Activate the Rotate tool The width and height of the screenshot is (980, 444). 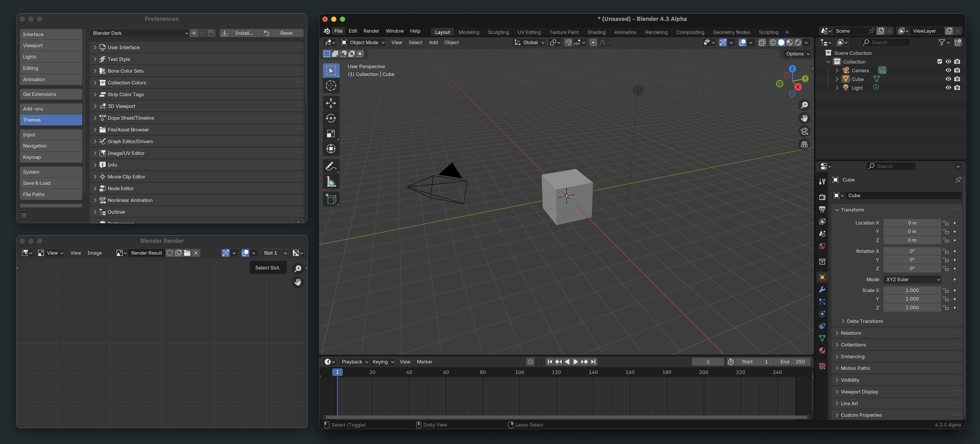click(x=331, y=118)
